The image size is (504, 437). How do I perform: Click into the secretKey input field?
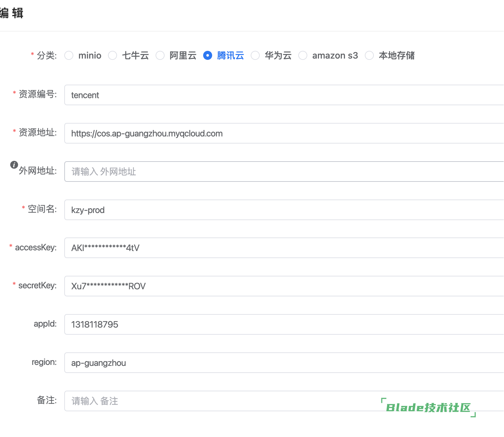(x=284, y=286)
